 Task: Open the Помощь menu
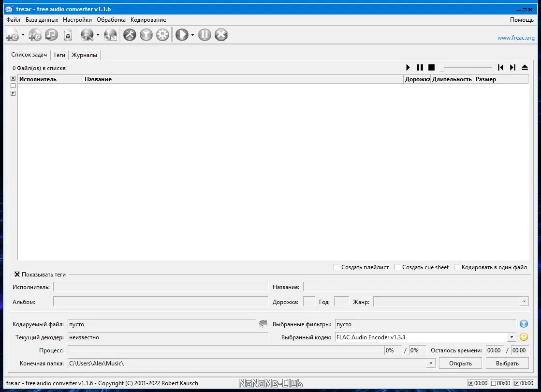[522, 20]
